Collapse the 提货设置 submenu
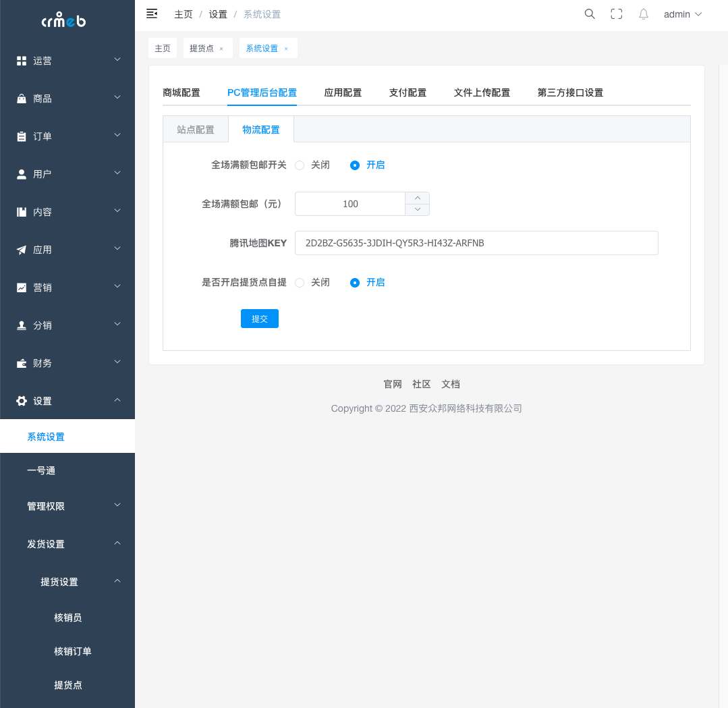 pyautogui.click(x=117, y=580)
